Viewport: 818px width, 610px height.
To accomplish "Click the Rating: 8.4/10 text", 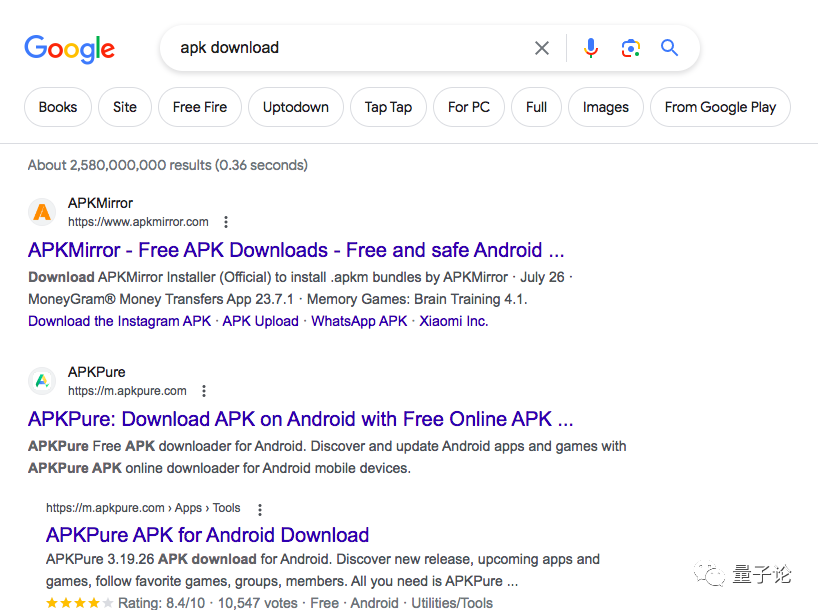I will pyautogui.click(x=162, y=603).
